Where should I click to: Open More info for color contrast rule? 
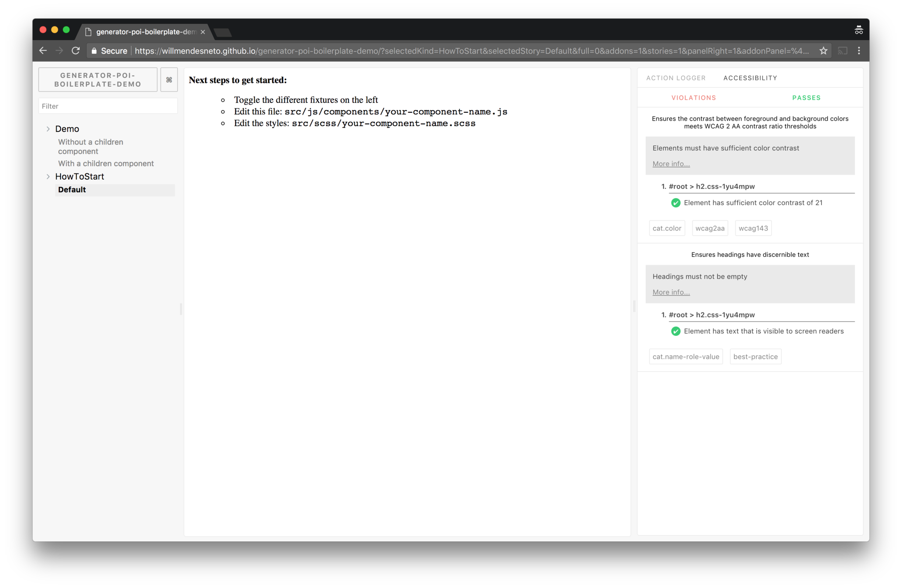point(671,164)
